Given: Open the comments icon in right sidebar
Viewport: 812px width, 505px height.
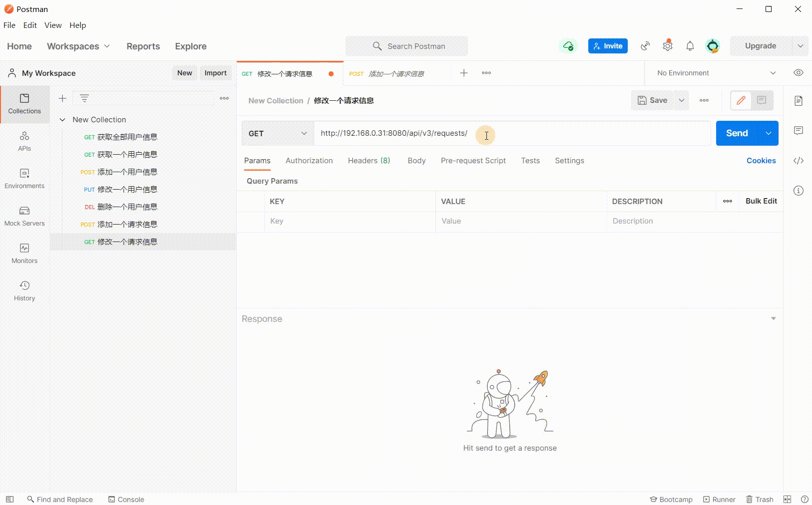Looking at the screenshot, I should [x=799, y=131].
